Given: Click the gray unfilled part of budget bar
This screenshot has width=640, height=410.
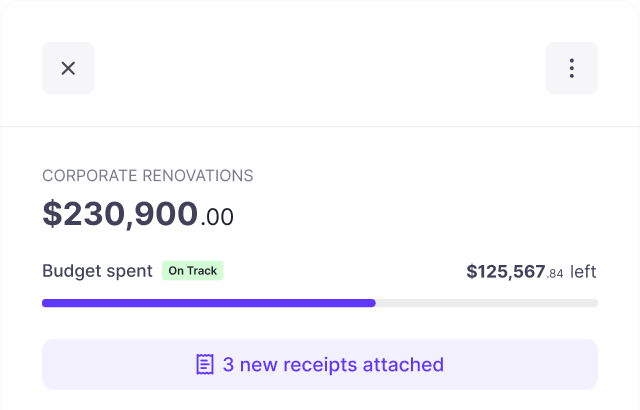Looking at the screenshot, I should [x=487, y=303].
